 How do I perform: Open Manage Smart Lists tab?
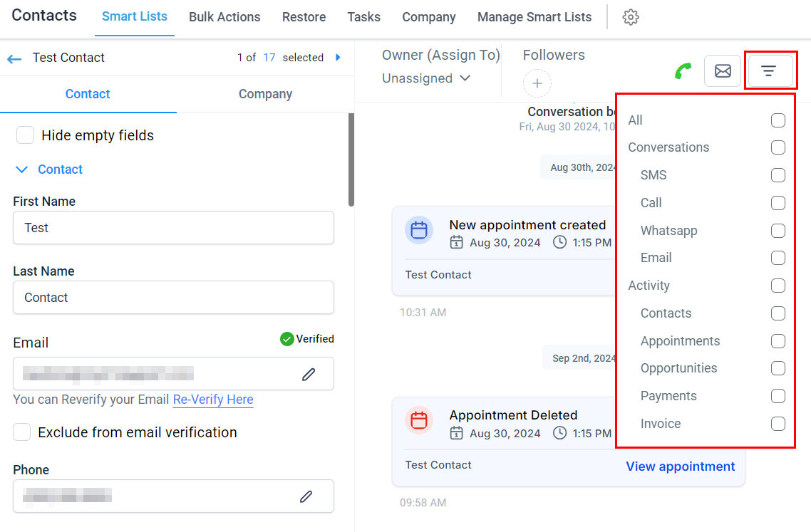(534, 17)
